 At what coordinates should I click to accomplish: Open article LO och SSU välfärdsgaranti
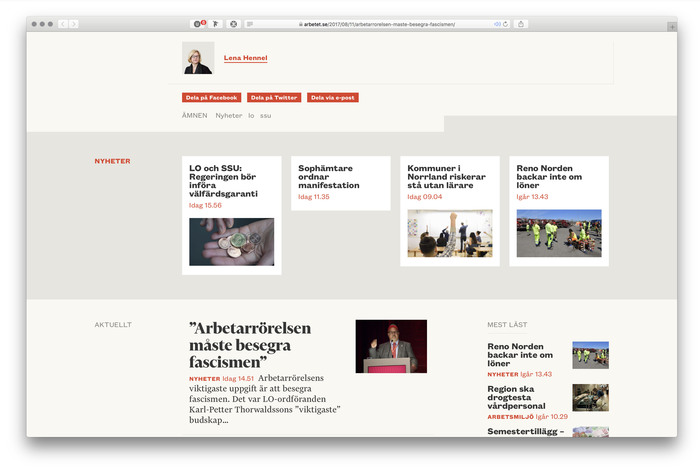click(x=223, y=181)
